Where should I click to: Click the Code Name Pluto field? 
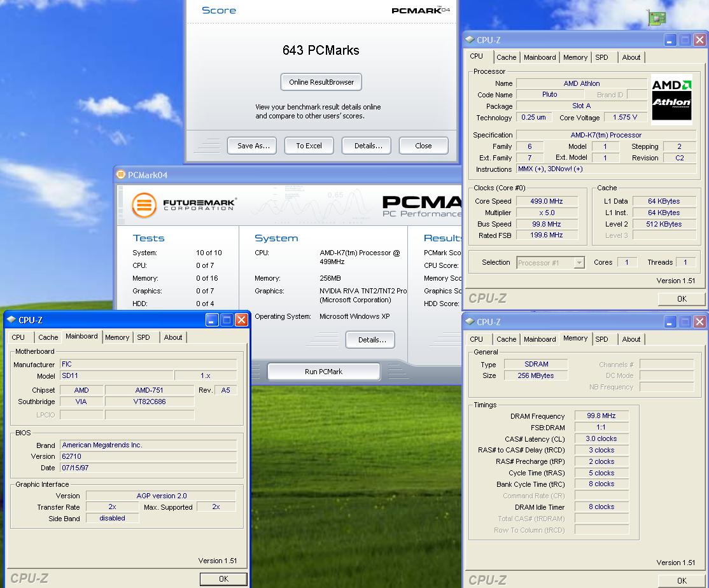tap(549, 94)
